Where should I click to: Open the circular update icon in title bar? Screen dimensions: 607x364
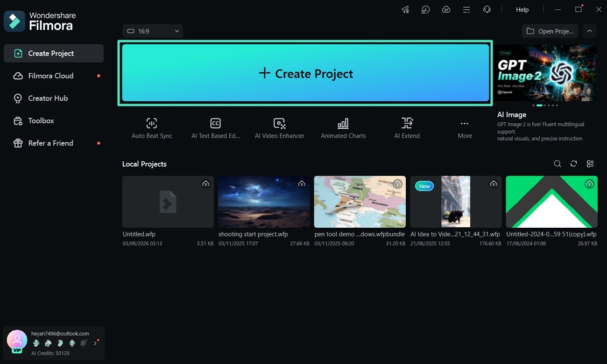[x=425, y=10]
